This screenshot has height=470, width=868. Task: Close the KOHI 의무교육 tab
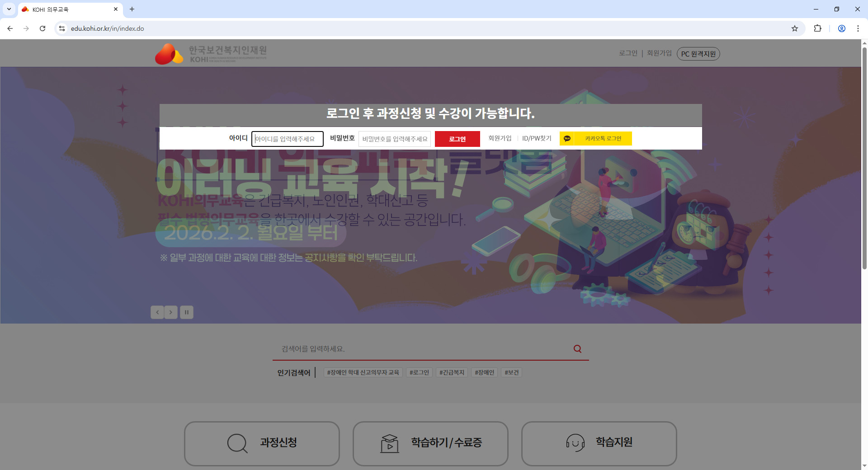click(x=116, y=9)
